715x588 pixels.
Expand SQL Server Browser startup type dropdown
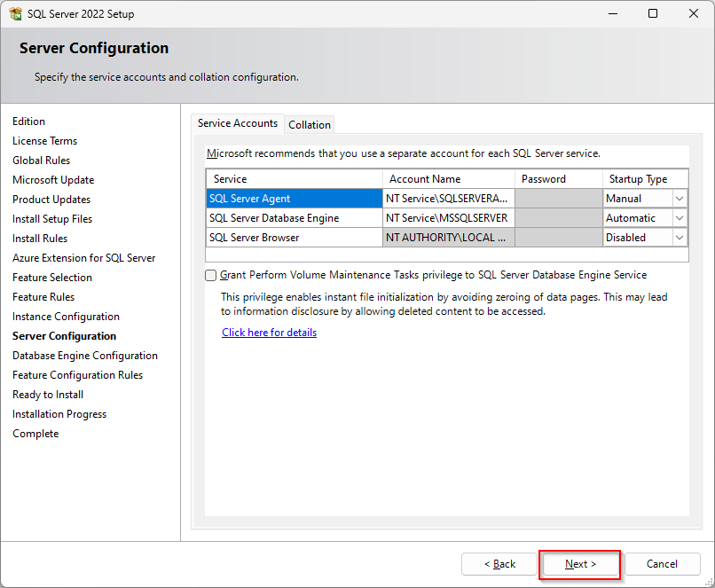[x=680, y=238]
